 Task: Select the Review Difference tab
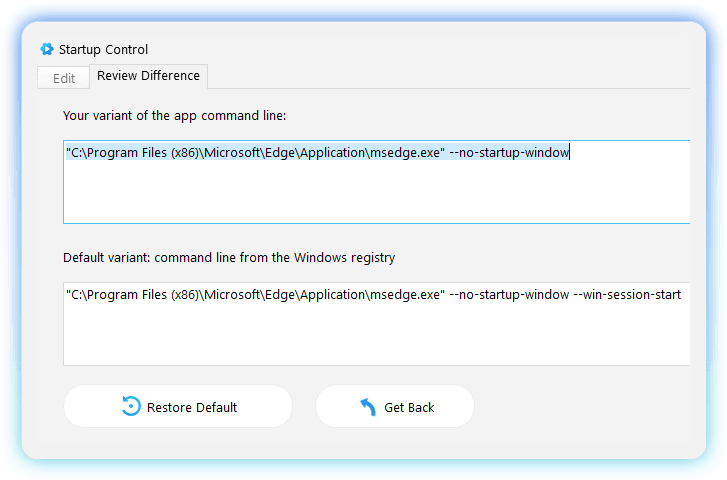[x=148, y=76]
